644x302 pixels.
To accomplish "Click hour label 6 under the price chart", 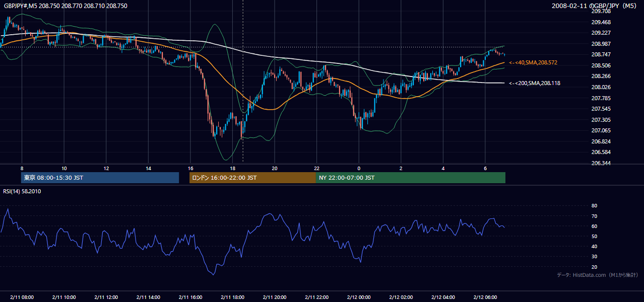I will pos(485,168).
